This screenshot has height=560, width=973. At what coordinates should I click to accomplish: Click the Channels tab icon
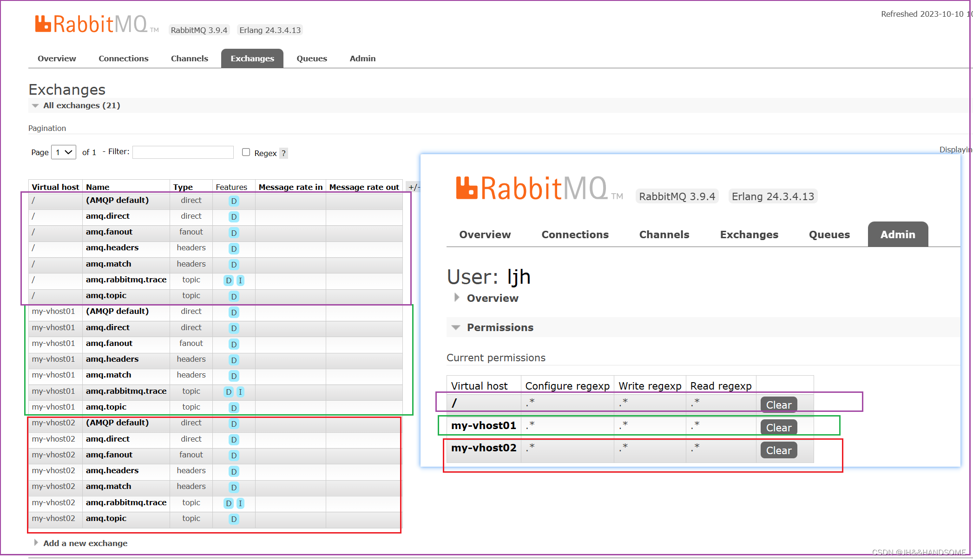189,59
